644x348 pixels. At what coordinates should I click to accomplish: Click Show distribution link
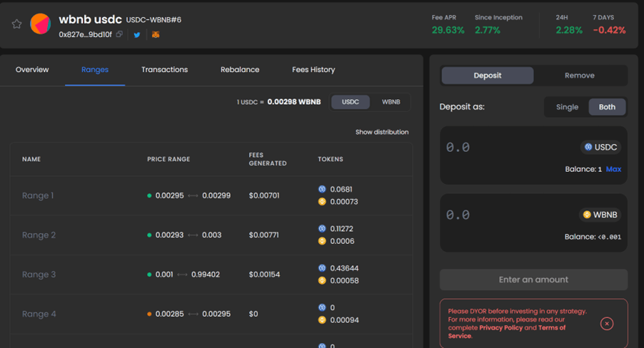[x=382, y=132]
